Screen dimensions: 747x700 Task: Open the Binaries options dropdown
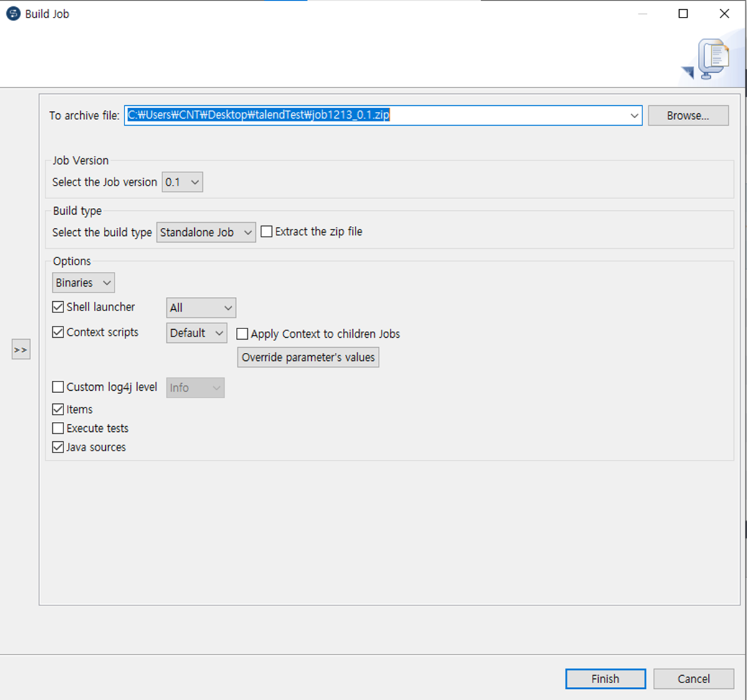click(x=83, y=282)
